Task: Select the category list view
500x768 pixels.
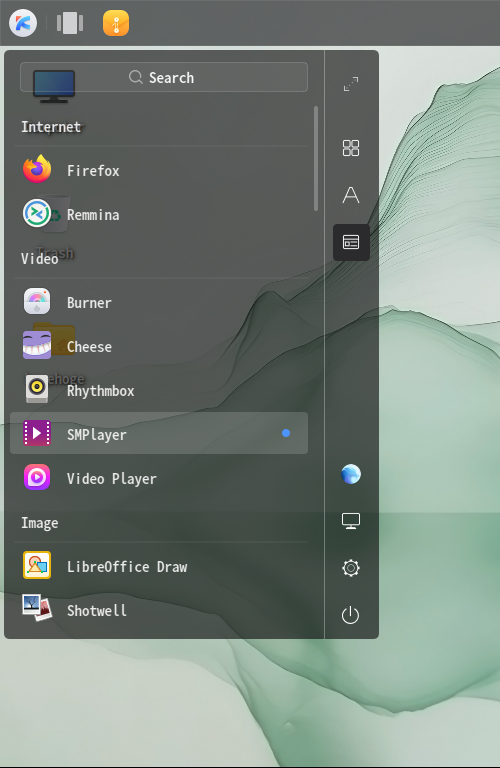Action: 351,242
